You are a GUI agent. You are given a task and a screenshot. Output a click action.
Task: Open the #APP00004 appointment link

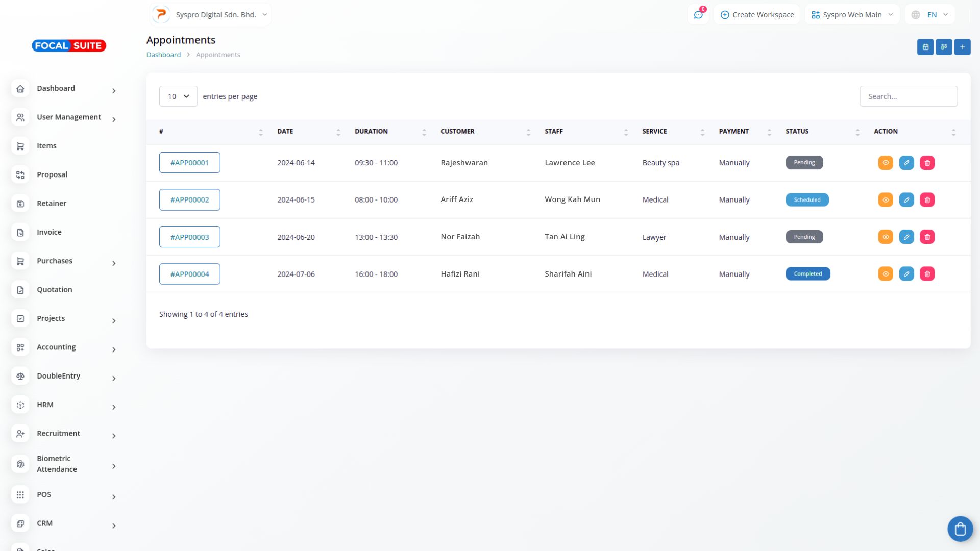(189, 274)
